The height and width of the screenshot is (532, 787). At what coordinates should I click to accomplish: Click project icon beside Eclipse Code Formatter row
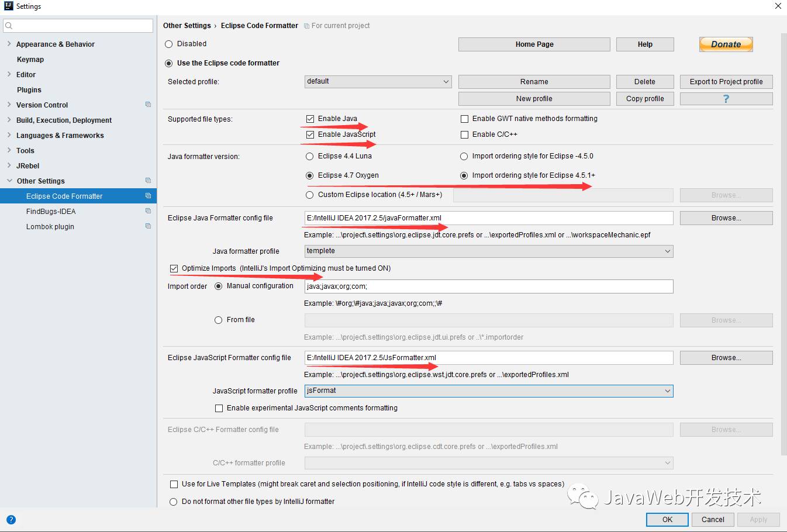tap(148, 196)
